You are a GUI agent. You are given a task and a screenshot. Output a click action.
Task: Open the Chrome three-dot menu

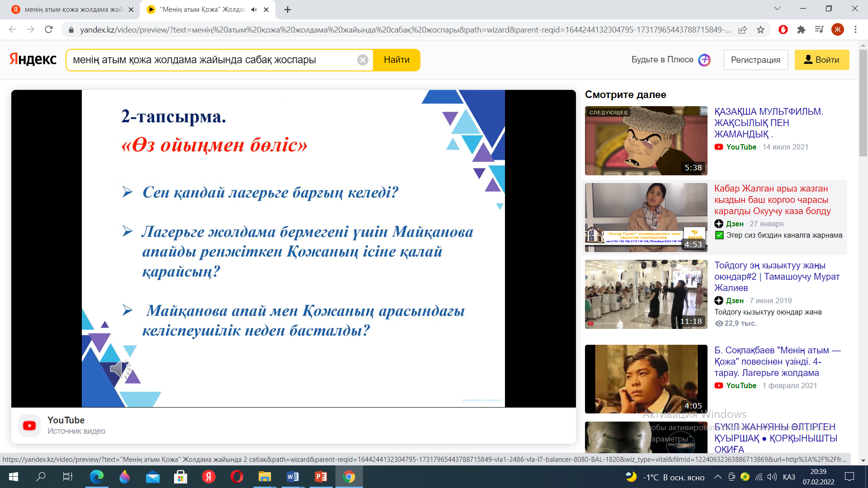[855, 30]
